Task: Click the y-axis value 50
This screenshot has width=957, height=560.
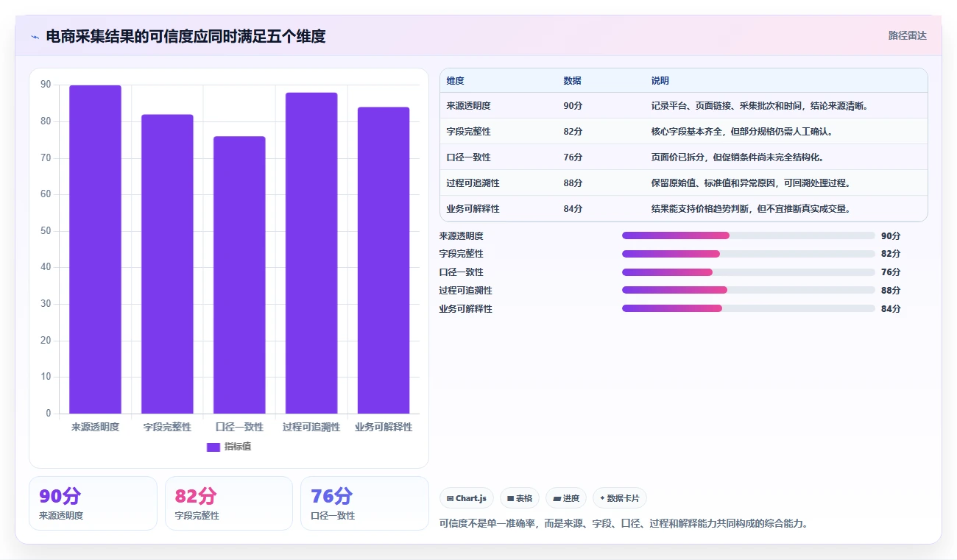Action: pos(46,231)
